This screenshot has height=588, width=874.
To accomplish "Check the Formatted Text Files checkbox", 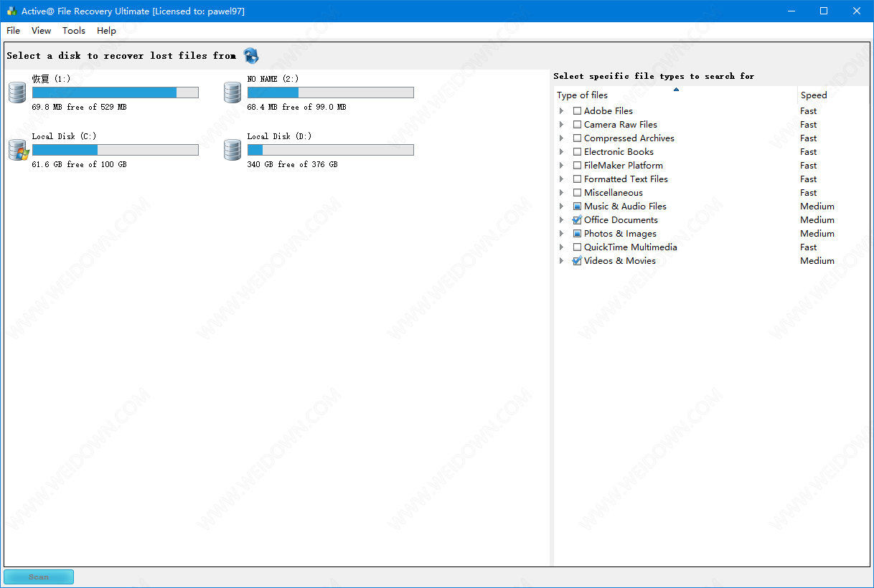I will (577, 179).
